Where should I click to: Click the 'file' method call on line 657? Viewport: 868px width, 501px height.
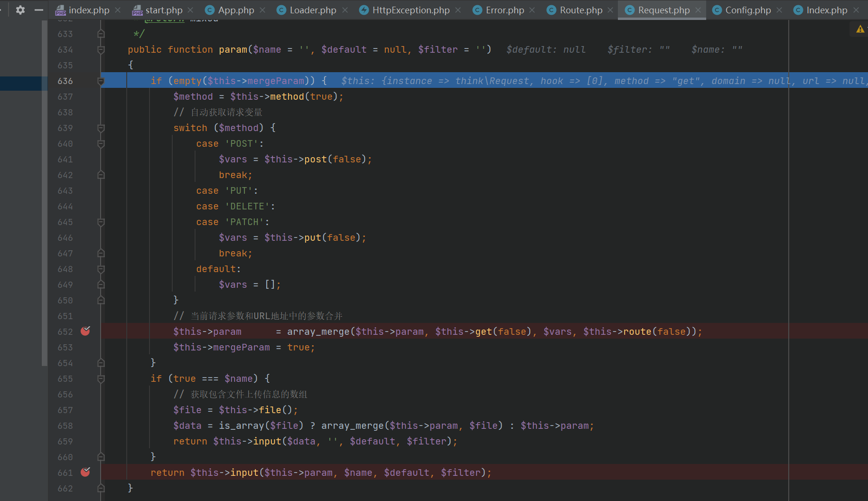[270, 410]
